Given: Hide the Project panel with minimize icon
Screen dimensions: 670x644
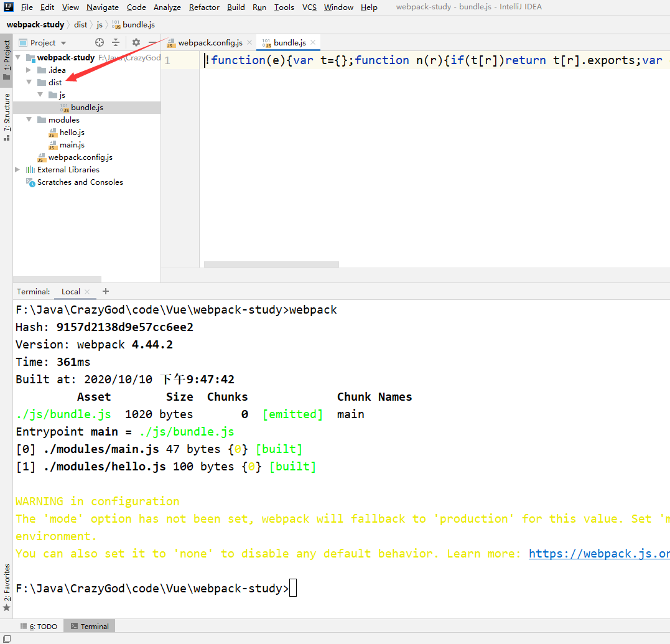Looking at the screenshot, I should (x=152, y=42).
